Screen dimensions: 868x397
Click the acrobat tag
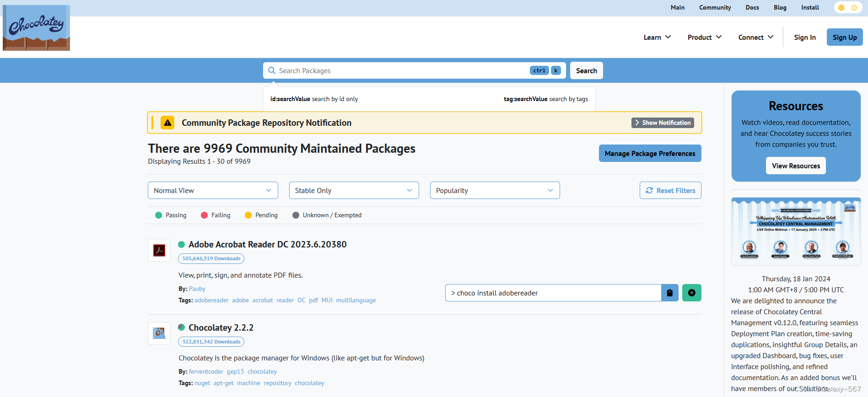click(x=263, y=300)
